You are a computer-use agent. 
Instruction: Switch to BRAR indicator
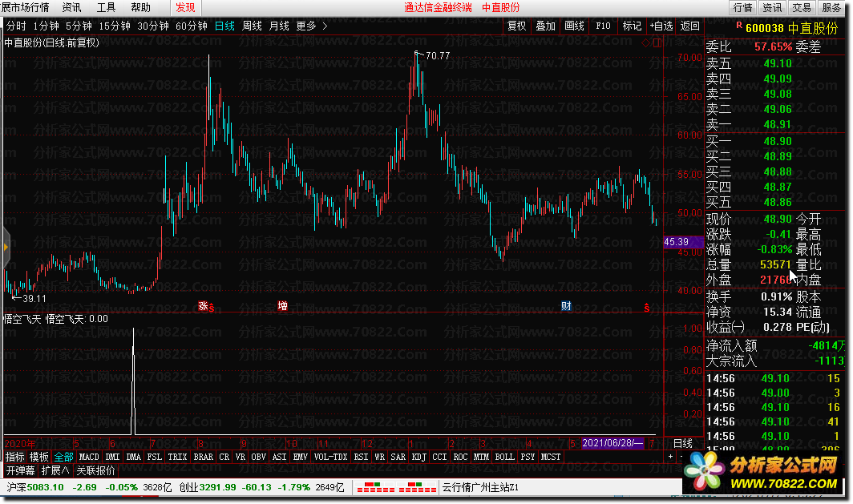pos(204,457)
